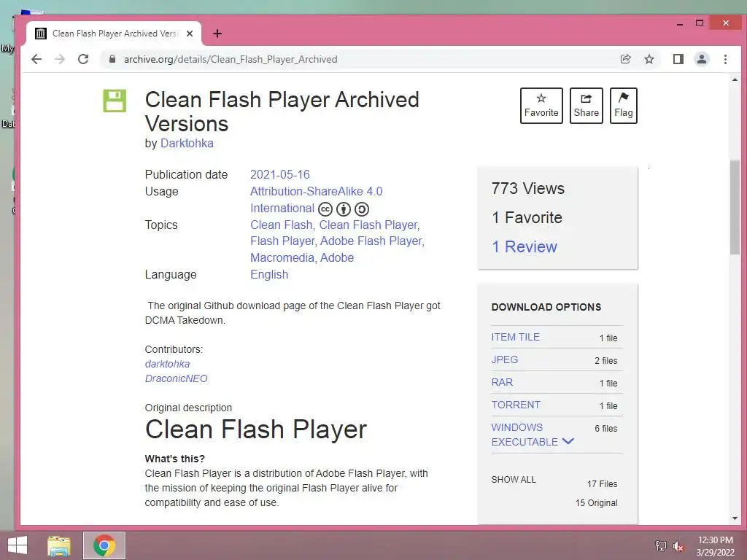Click the browser back arrow
This screenshot has height=560, width=747.
point(36,59)
